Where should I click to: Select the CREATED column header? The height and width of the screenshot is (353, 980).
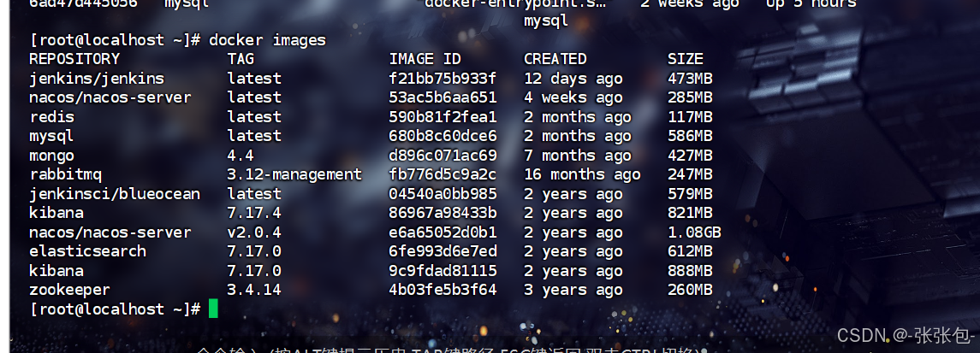click(x=555, y=59)
